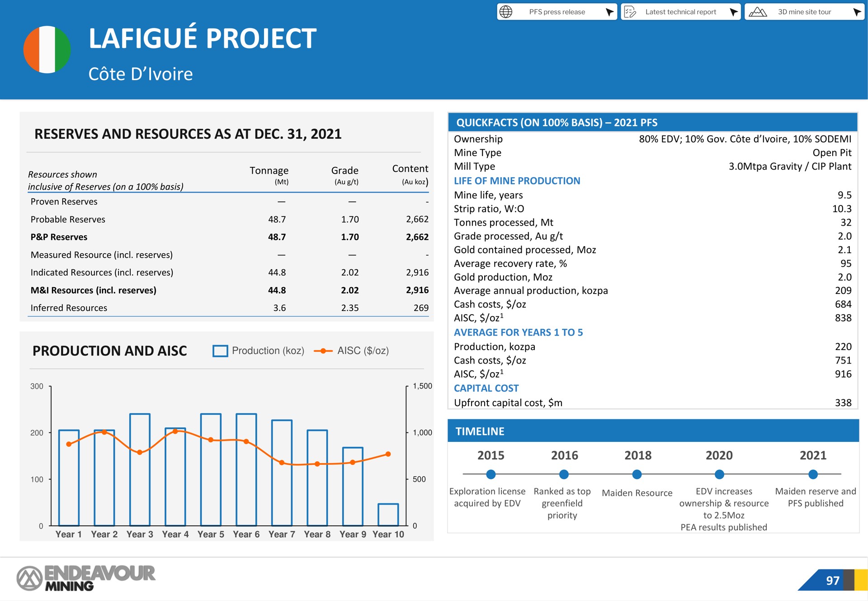Click the Year 3 production bar
Image resolution: width=868 pixels, height=601 pixels.
pyautogui.click(x=140, y=469)
